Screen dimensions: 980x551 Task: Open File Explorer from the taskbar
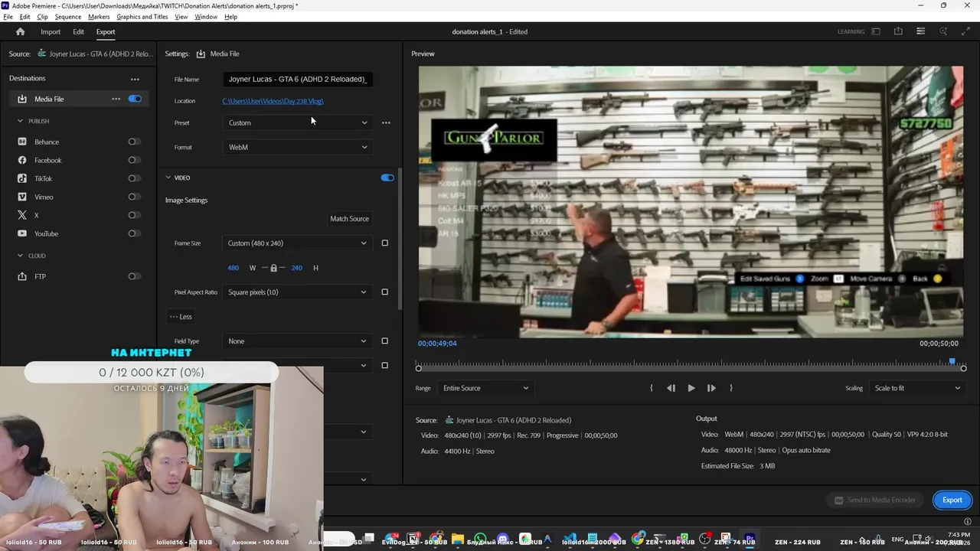click(458, 539)
